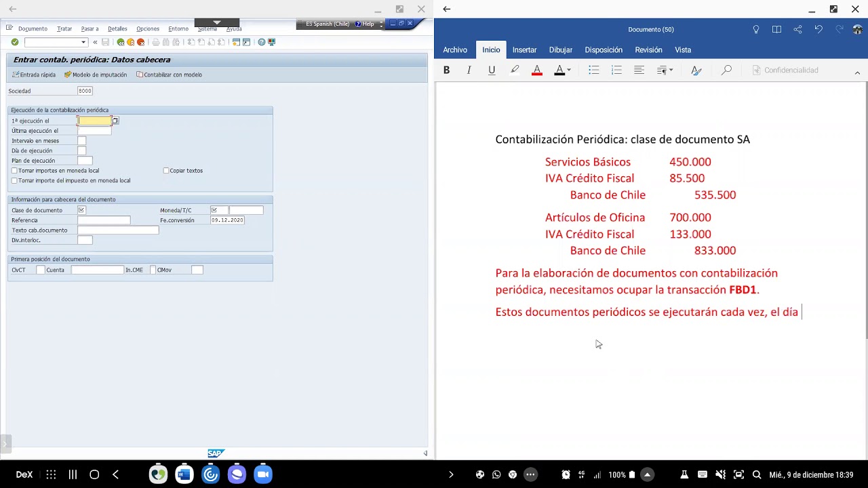Click the 'Entrada rápida' button

[34, 75]
